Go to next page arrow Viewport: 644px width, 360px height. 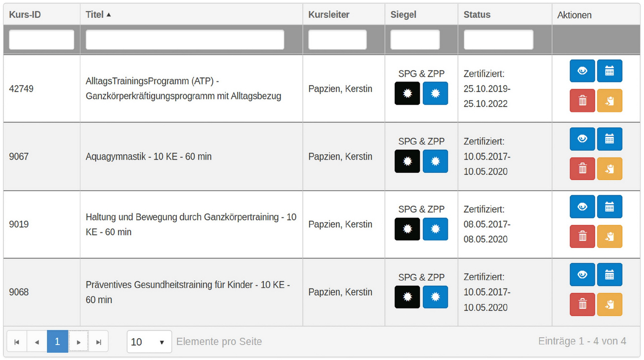point(78,342)
